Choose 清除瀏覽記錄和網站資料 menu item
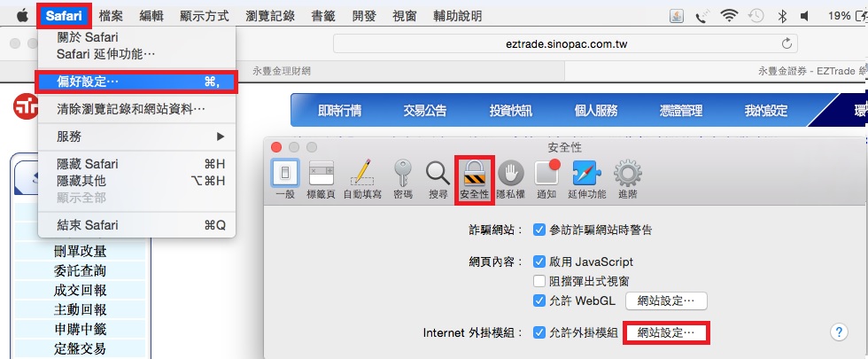This screenshot has height=359, width=868. pyautogui.click(x=136, y=109)
